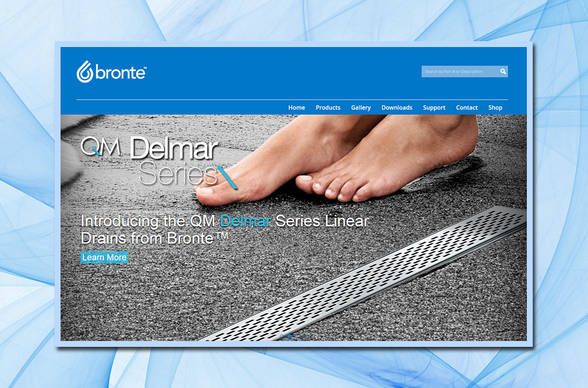
Task: Click the 'Introducing the QM Delmar Series' headline
Action: [225, 229]
